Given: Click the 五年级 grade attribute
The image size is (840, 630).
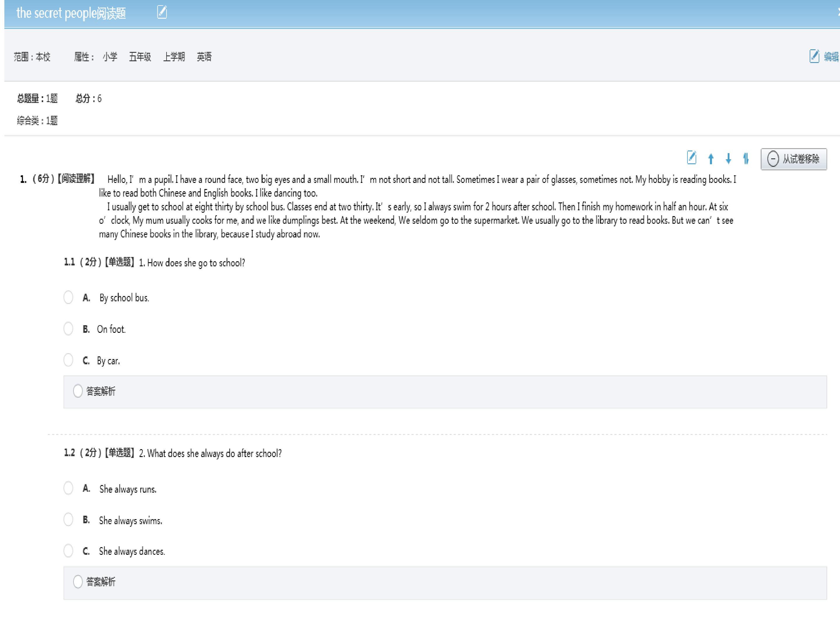Looking at the screenshot, I should pyautogui.click(x=140, y=57).
